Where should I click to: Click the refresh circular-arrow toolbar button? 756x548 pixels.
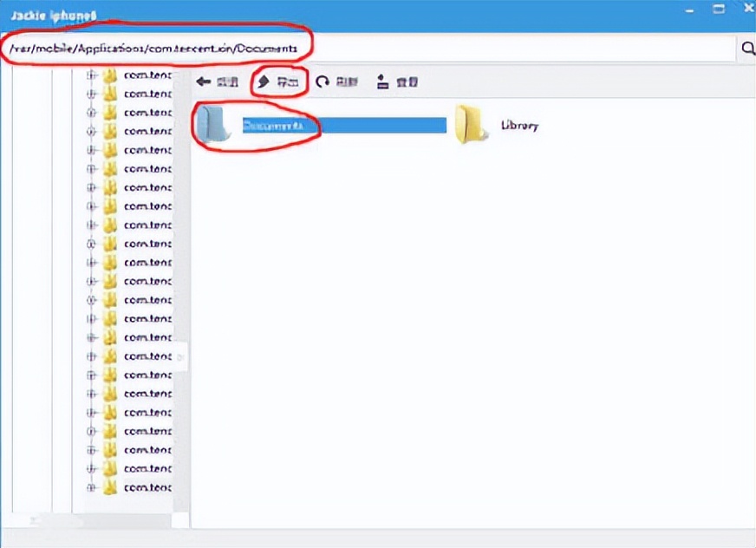pos(336,82)
